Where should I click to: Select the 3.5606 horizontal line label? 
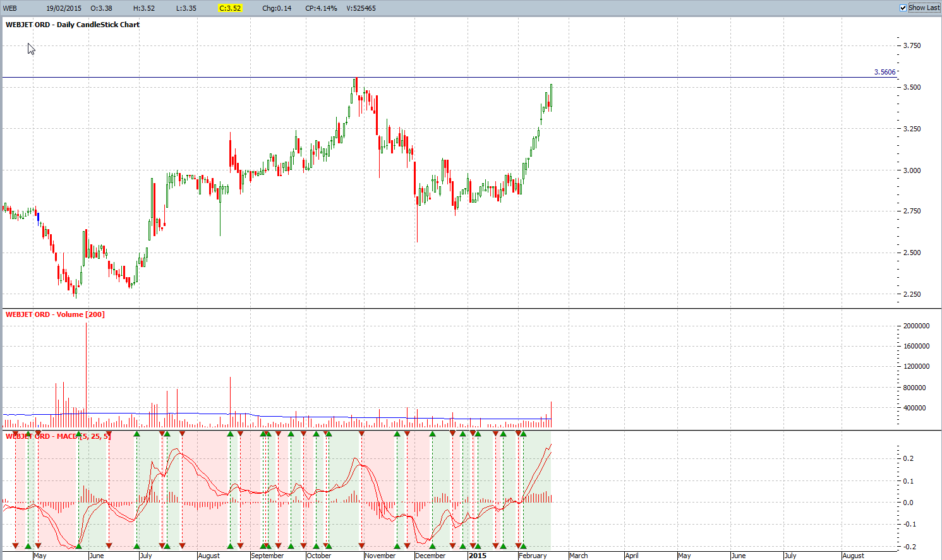(885, 72)
